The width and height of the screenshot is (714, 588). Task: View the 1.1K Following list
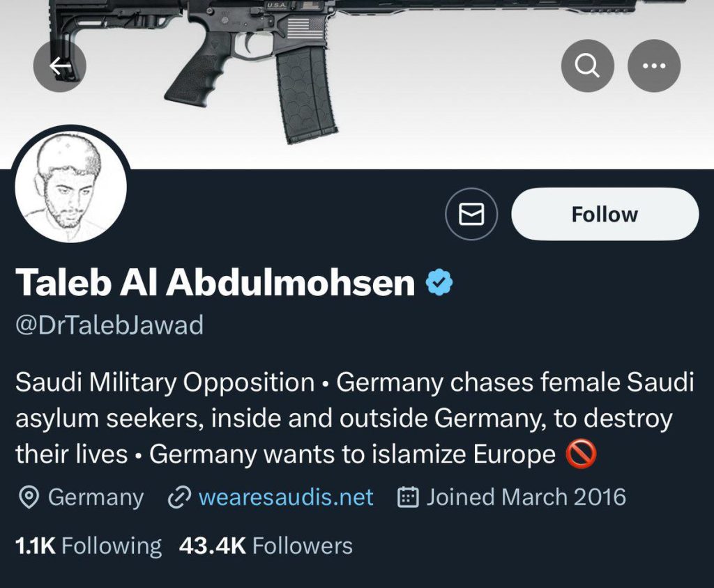click(x=88, y=546)
